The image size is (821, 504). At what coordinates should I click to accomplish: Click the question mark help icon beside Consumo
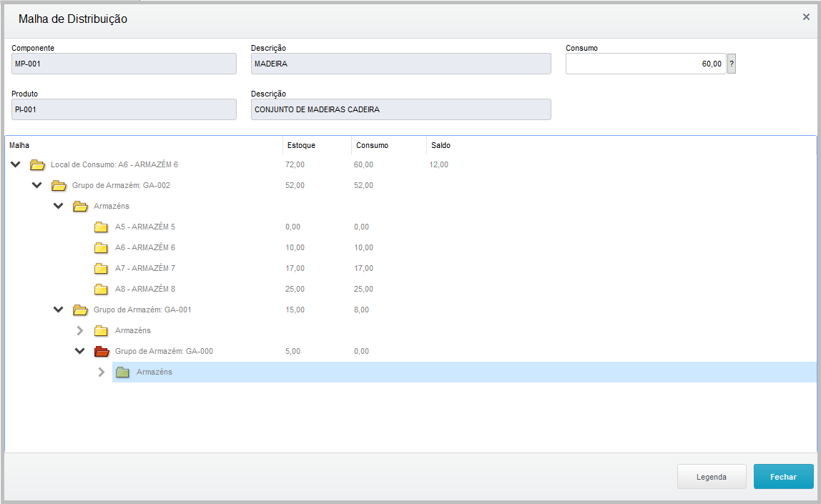point(732,64)
